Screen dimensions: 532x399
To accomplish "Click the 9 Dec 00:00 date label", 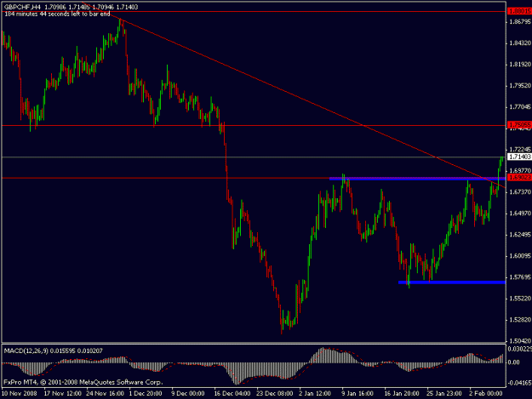I will (x=187, y=394).
